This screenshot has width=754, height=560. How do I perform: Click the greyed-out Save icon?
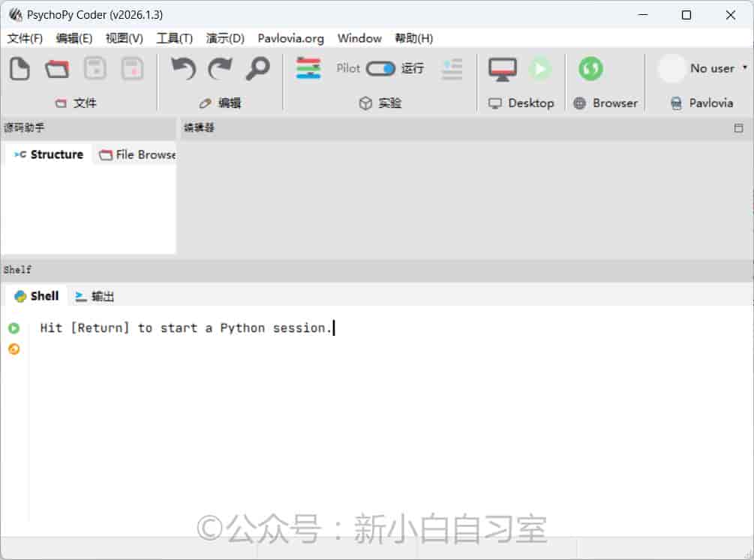click(x=95, y=69)
